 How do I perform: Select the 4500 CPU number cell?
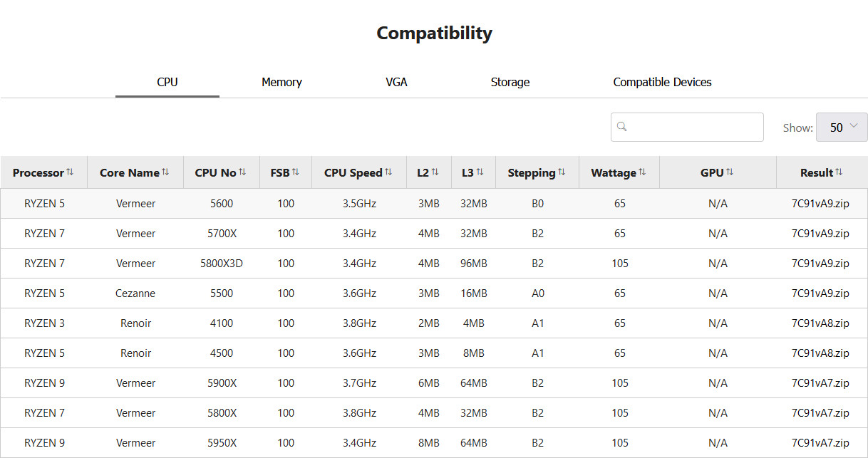pos(222,353)
